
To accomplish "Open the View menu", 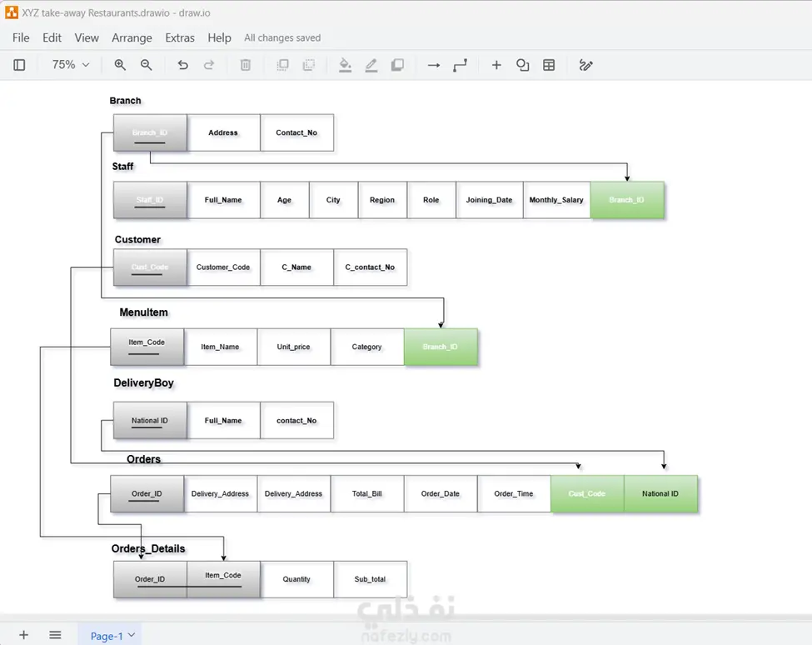I will tap(87, 37).
